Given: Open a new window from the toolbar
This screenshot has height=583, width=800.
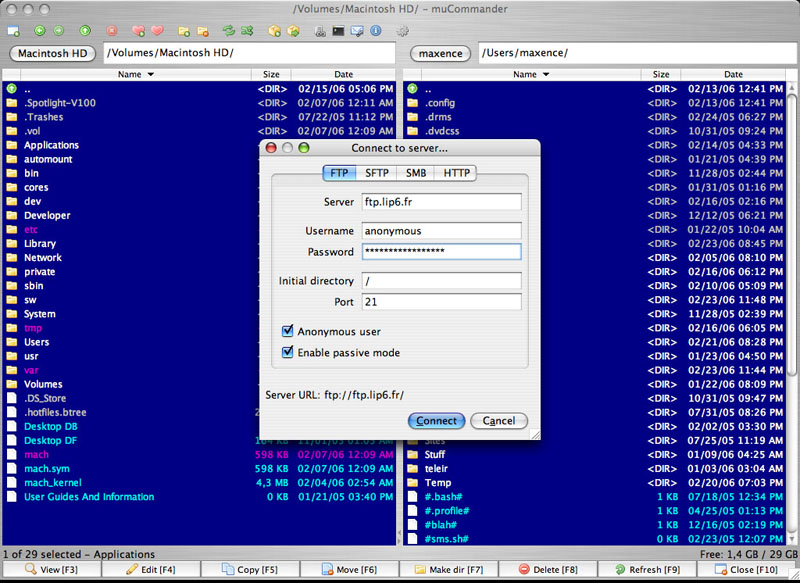Looking at the screenshot, I should (x=13, y=31).
